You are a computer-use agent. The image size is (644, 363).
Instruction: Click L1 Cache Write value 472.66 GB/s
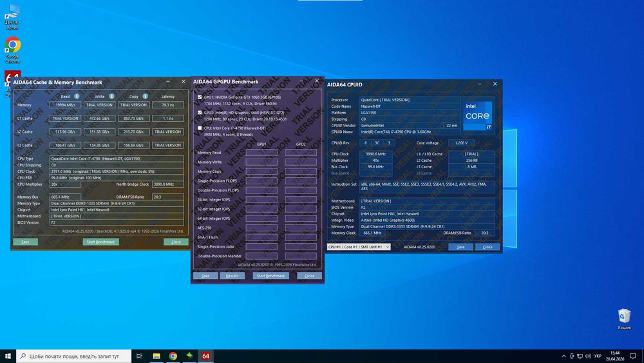(99, 119)
